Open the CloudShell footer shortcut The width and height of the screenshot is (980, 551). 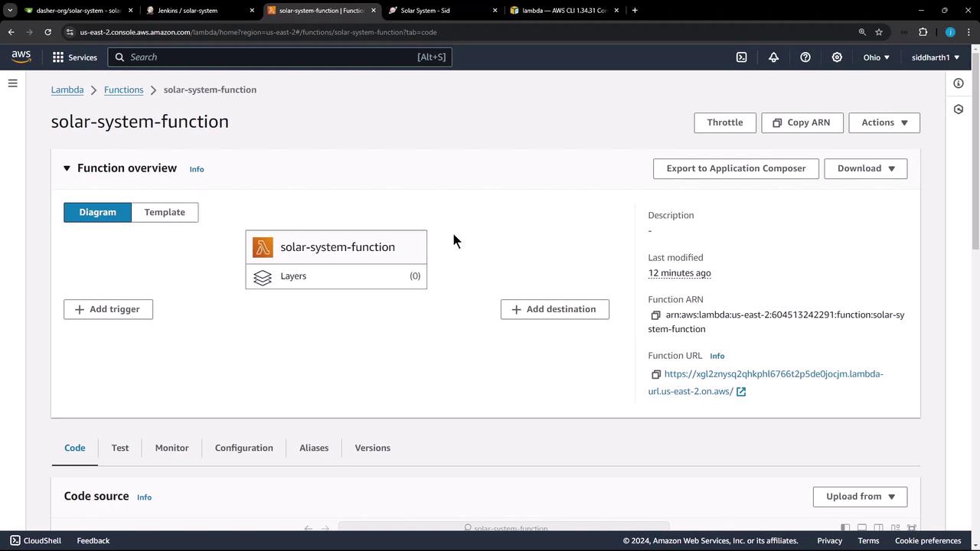(x=36, y=541)
